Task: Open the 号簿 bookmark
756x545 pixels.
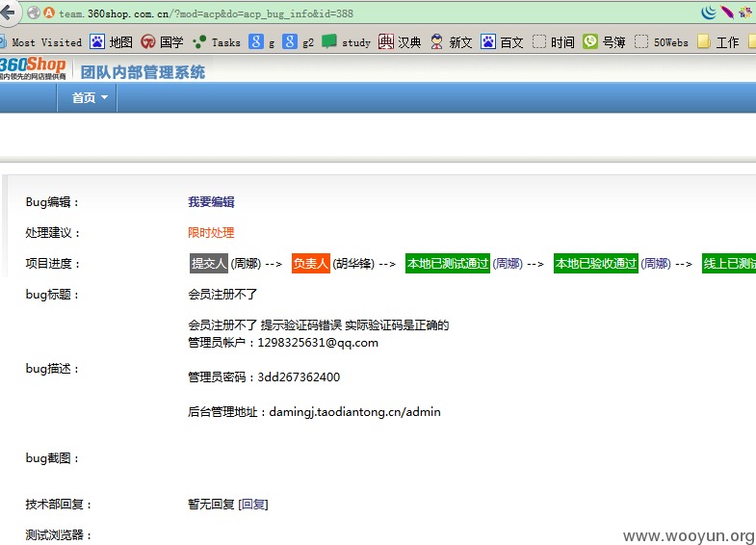Action: pos(604,42)
